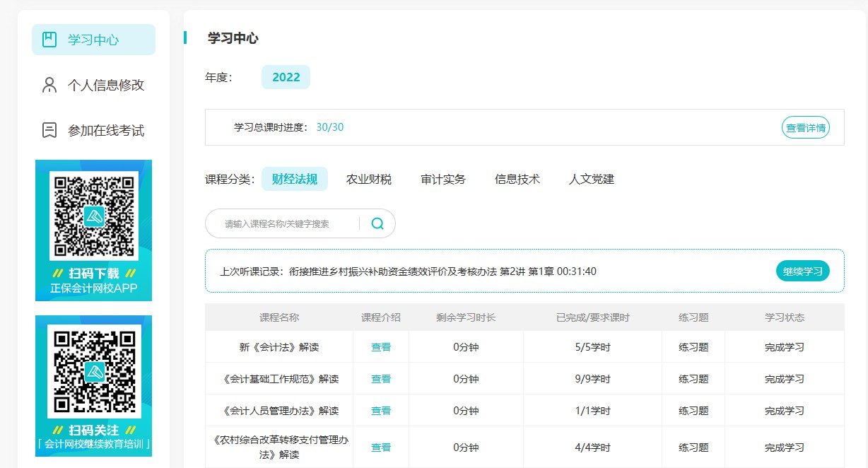
Task: Click the 继续学习 button to resume the lesson
Action: coord(802,270)
